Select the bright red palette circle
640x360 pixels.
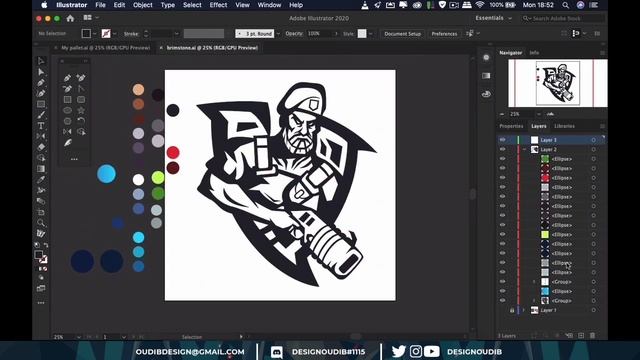173,152
